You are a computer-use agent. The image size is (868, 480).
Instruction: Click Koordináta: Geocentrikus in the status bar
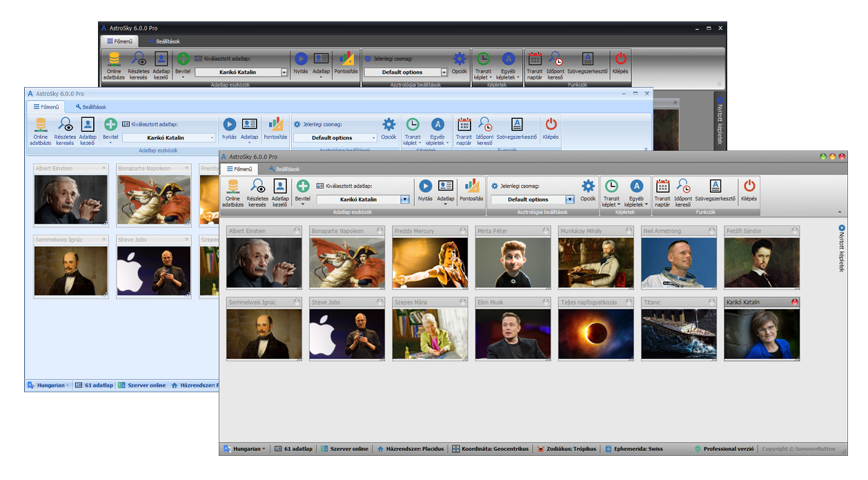pos(491,449)
